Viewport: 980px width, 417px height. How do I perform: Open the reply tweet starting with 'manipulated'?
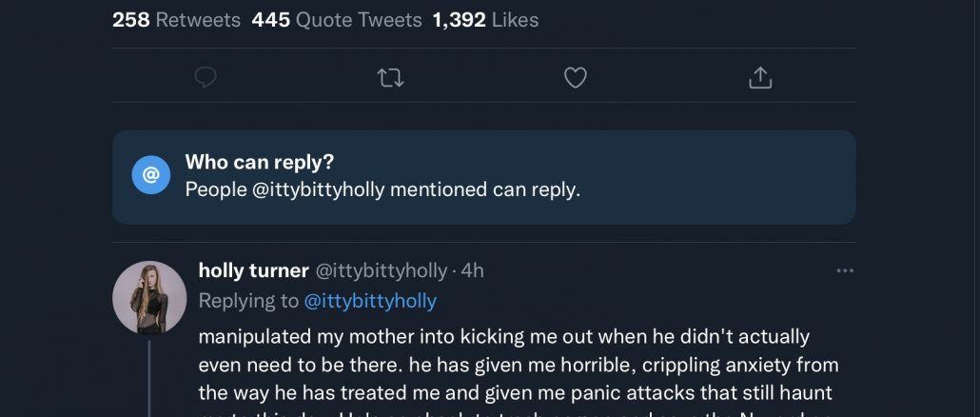coord(504,365)
